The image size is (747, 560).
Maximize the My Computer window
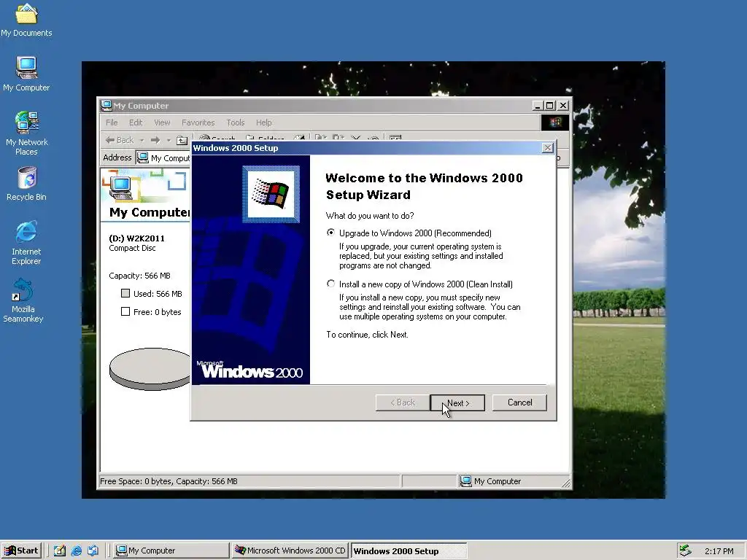coord(550,105)
